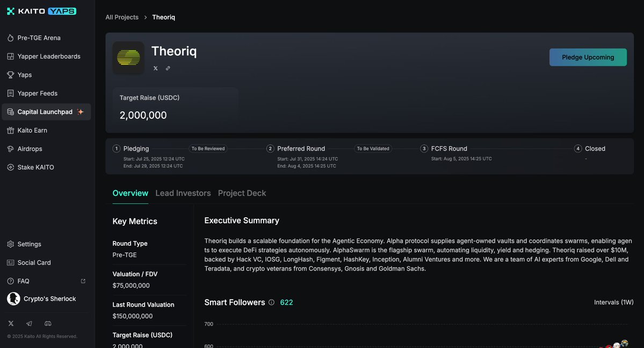Open the Yaps menu item
The image size is (644, 348).
25,75
